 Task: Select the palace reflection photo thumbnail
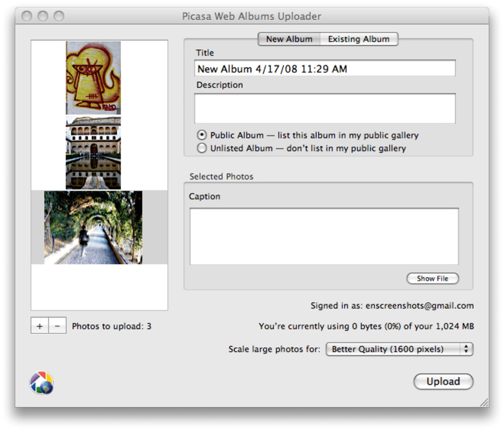pyautogui.click(x=93, y=153)
